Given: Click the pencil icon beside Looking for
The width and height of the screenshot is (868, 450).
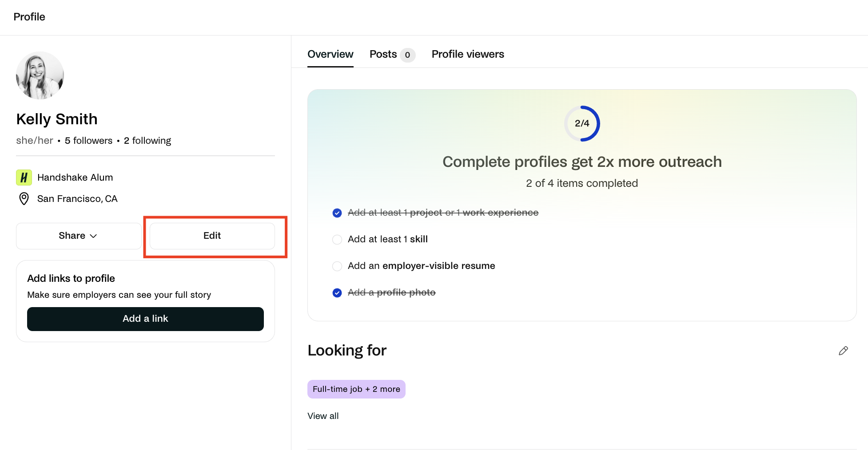Looking at the screenshot, I should [843, 351].
